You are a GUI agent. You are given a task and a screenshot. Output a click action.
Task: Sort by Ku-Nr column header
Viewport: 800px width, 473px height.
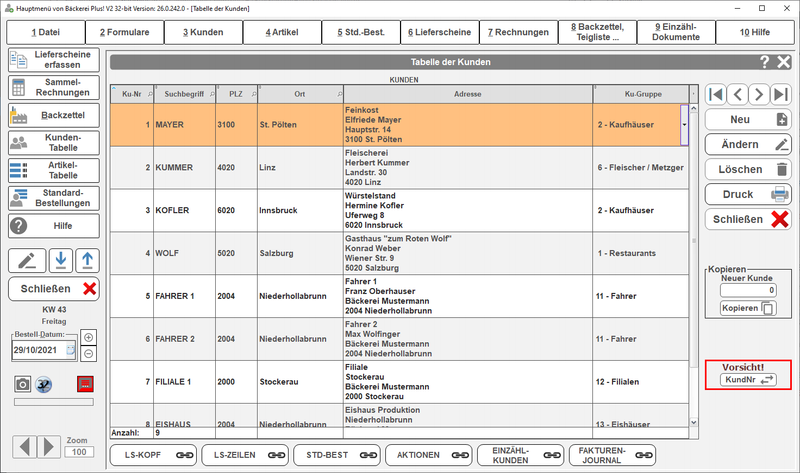[x=132, y=94]
